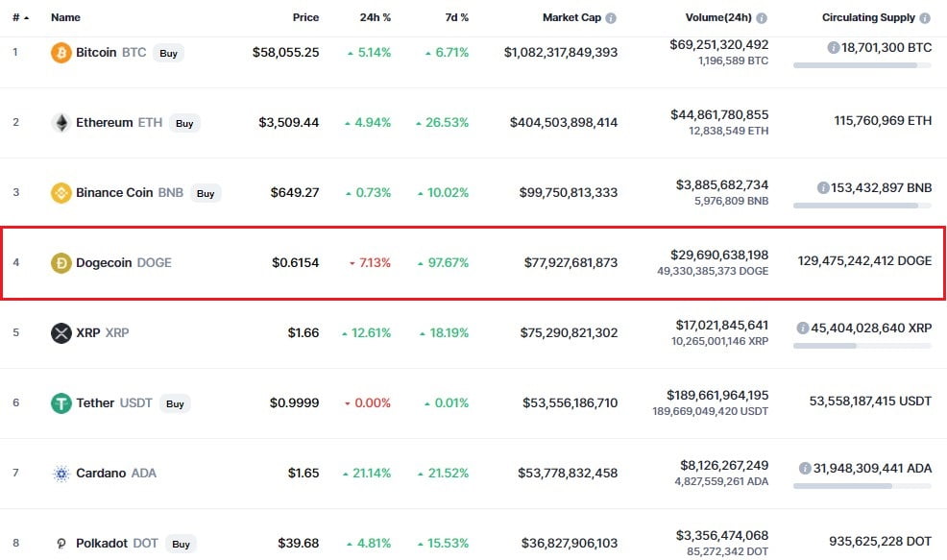The height and width of the screenshot is (560, 947).
Task: Click the Ethereum logo icon
Action: [61, 123]
